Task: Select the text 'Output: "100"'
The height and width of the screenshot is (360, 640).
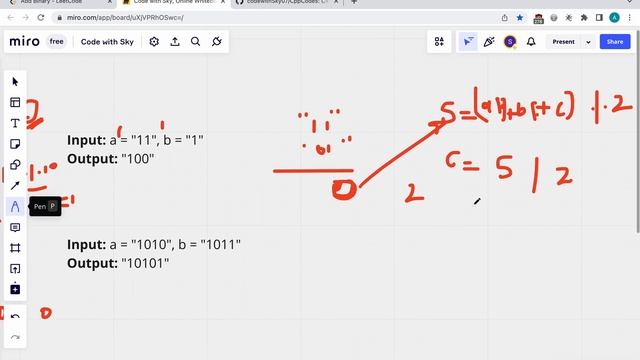Action: (111, 159)
